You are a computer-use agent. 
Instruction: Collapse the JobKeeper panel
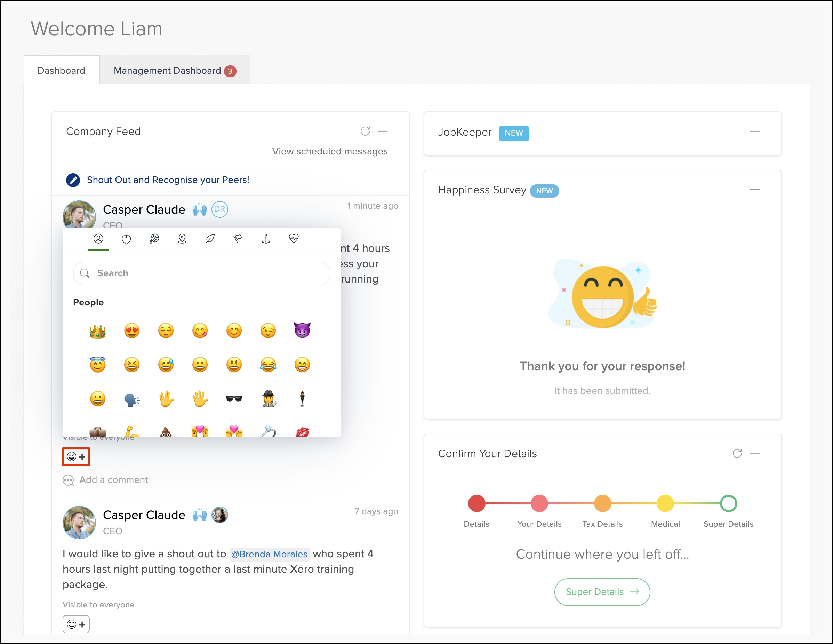754,131
